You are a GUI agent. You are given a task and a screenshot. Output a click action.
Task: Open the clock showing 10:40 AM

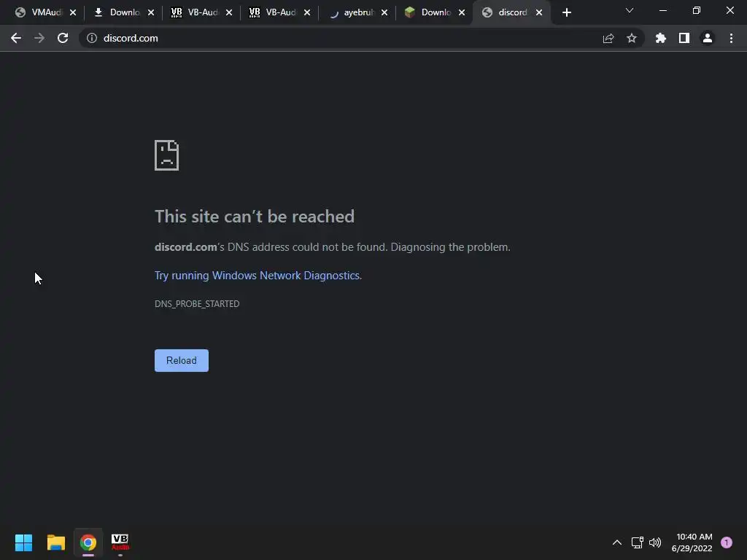pyautogui.click(x=692, y=542)
